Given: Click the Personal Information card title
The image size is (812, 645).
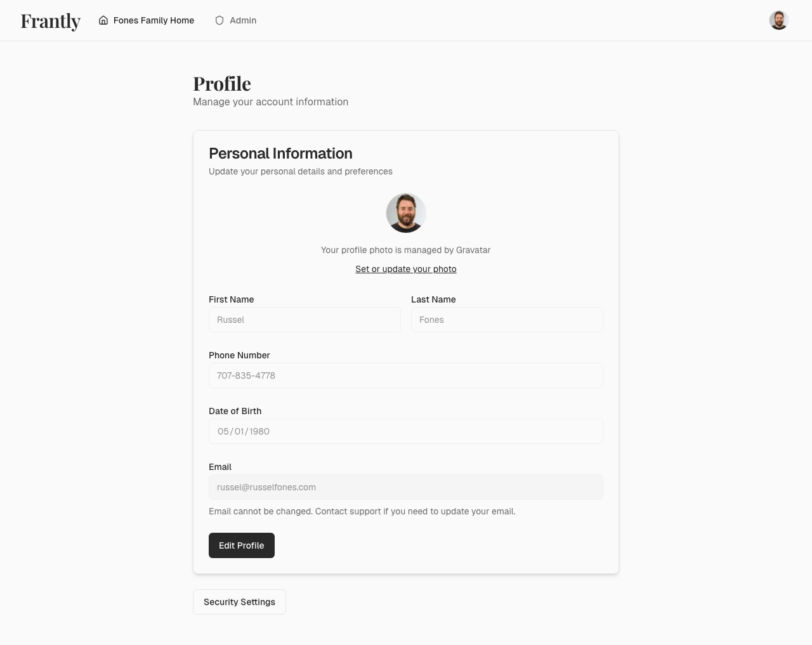Looking at the screenshot, I should click(x=281, y=153).
